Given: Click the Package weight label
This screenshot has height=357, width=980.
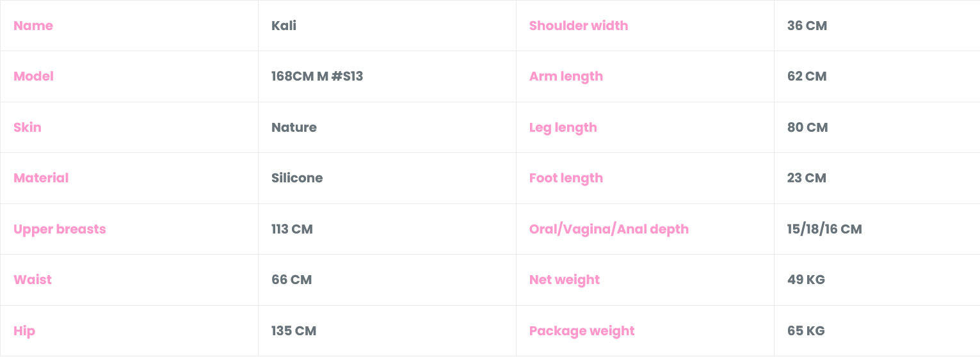Looking at the screenshot, I should click(582, 331).
